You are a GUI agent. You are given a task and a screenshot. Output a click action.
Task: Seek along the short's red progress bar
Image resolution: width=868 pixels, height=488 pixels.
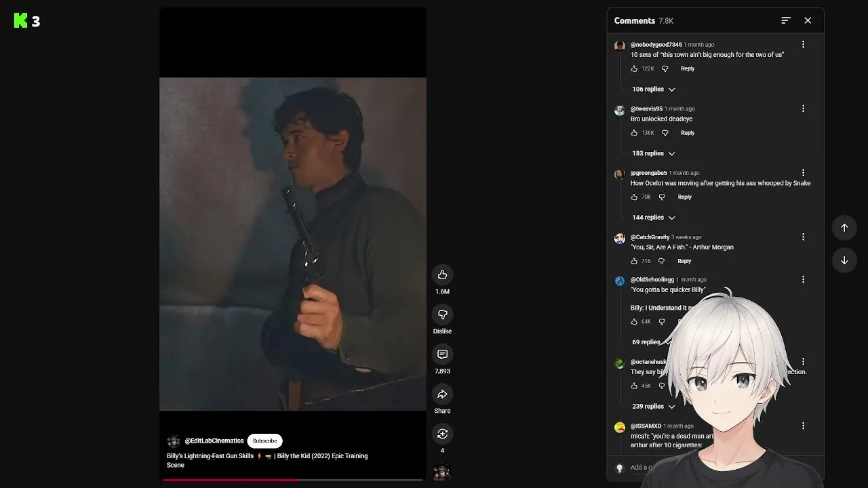coord(293,479)
